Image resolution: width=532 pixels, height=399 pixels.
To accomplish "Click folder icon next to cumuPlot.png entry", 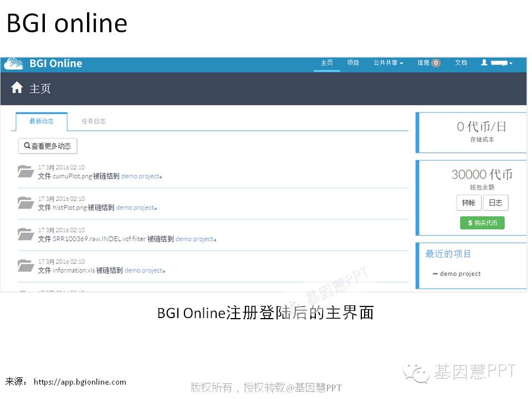I will pos(25,171).
